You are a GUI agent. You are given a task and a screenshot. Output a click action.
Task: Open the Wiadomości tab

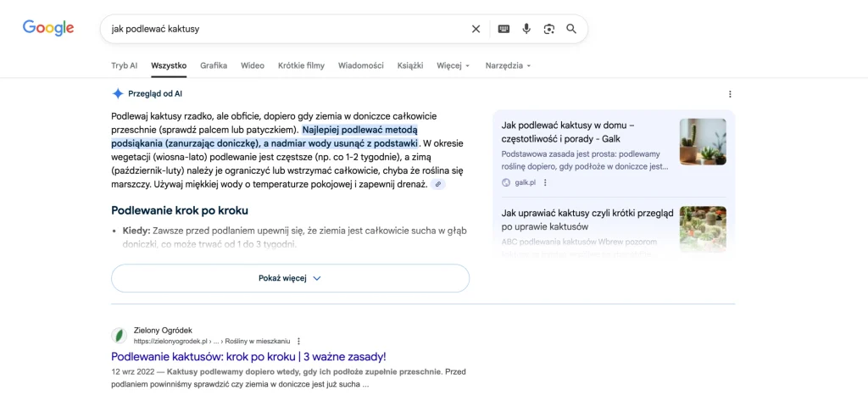point(361,65)
